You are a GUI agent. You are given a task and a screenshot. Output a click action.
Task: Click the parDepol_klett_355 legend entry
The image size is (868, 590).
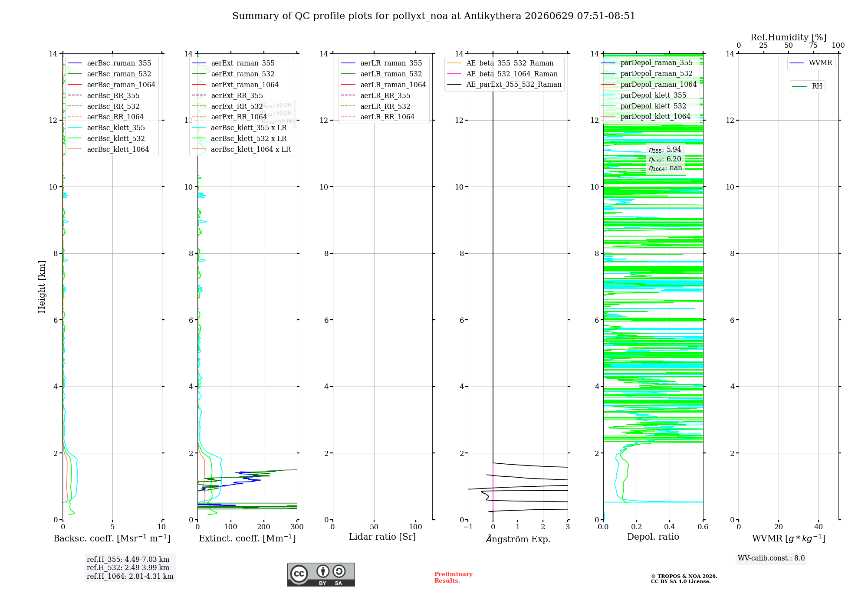(644, 95)
